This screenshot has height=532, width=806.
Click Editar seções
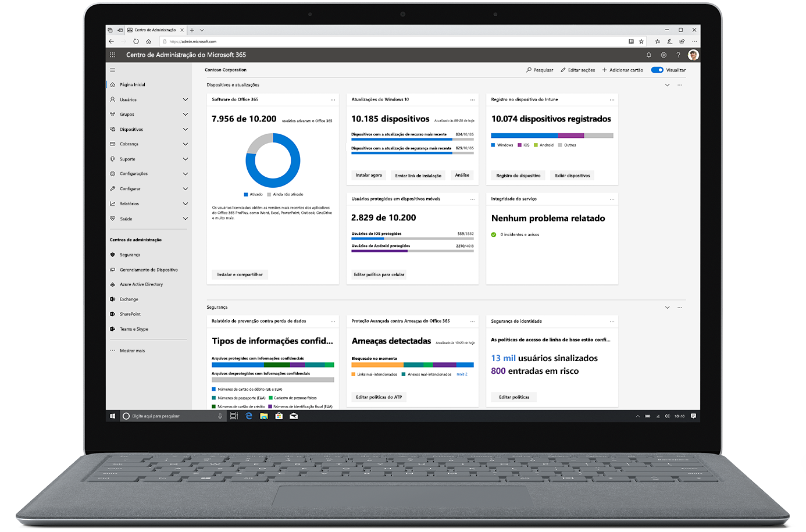pyautogui.click(x=577, y=70)
